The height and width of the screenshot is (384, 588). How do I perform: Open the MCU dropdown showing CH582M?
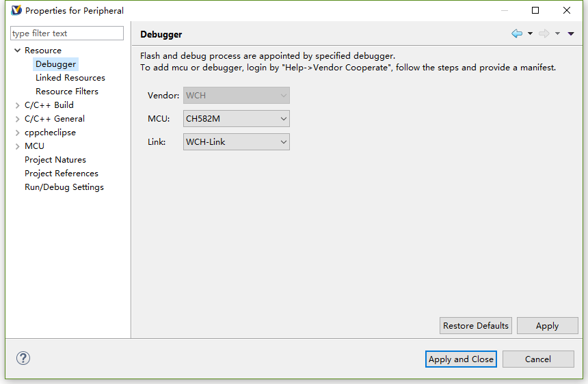point(237,119)
